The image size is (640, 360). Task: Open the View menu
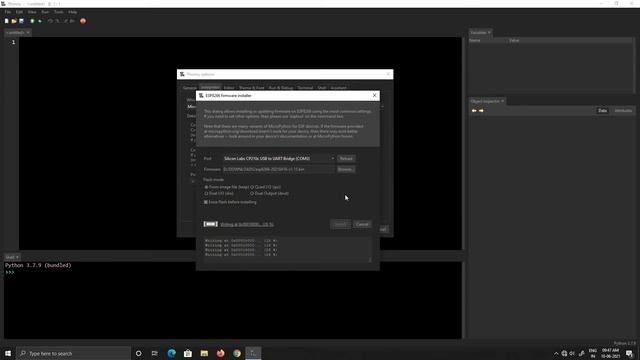(32, 12)
